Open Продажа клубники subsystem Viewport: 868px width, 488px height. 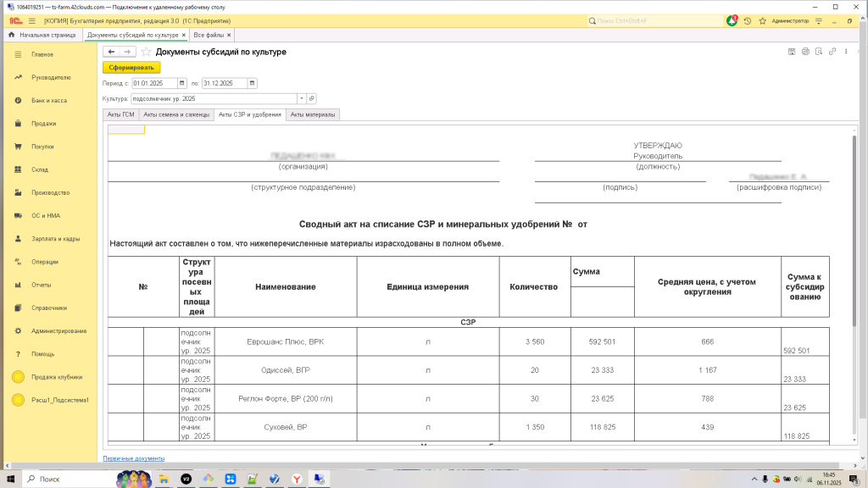coord(57,377)
